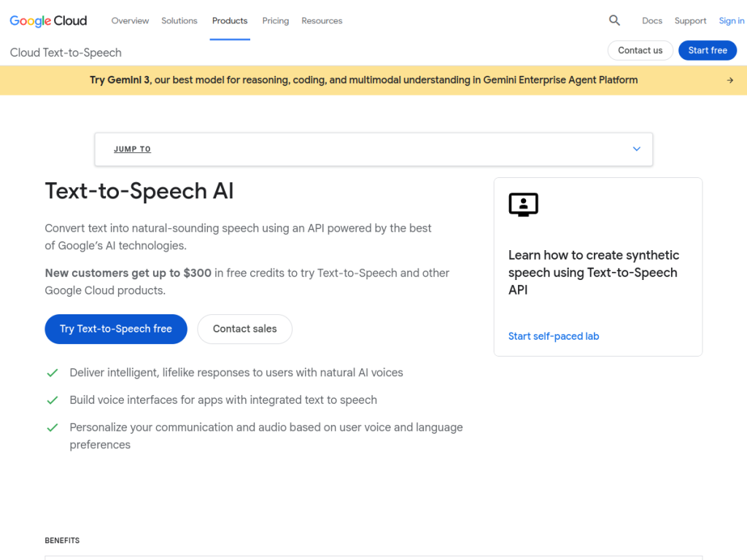Click the Start free button

point(708,50)
